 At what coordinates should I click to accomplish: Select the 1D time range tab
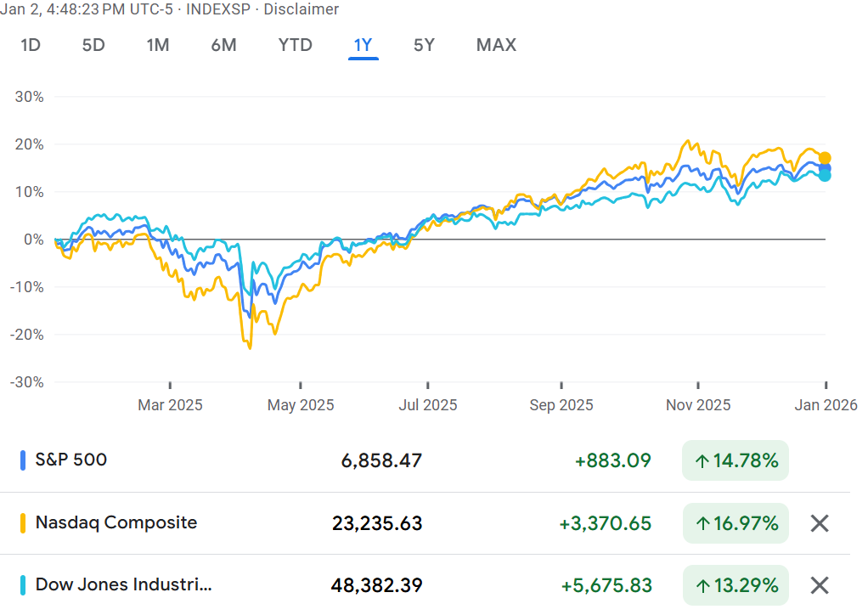click(31, 45)
